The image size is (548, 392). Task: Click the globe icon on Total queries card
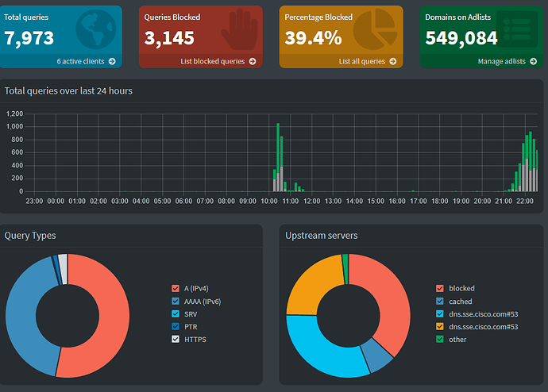tap(95, 29)
